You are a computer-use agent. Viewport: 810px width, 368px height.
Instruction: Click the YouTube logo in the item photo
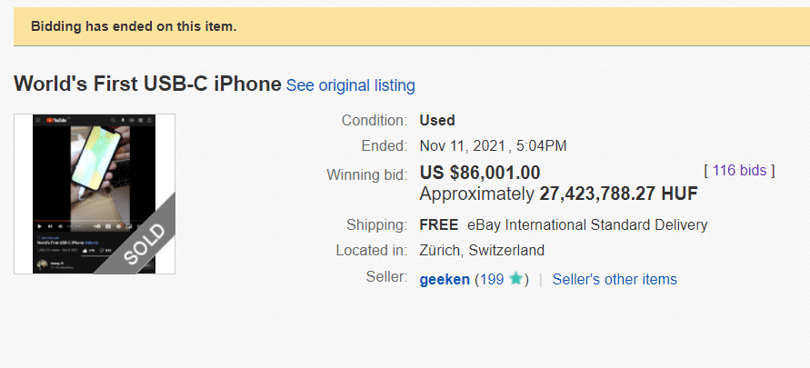point(57,120)
